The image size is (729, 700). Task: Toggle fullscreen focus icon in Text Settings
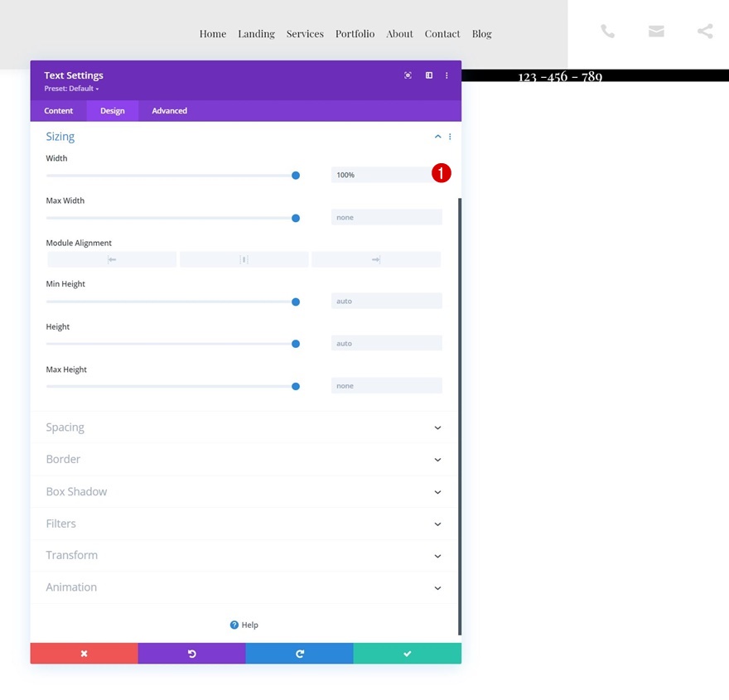tap(408, 75)
